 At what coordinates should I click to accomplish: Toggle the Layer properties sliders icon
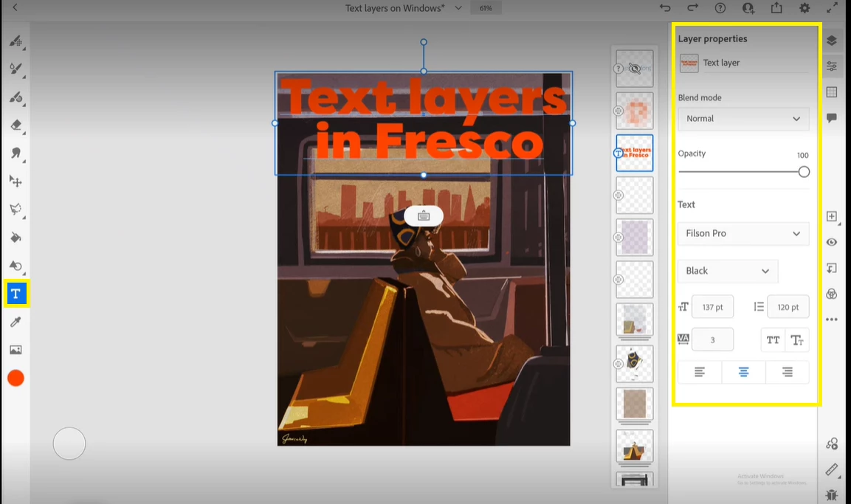(x=832, y=66)
